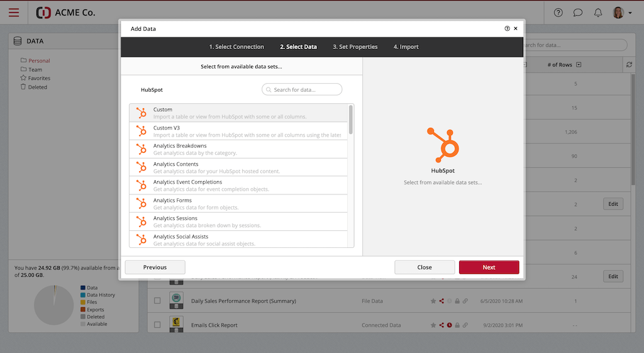Jump to step 3. Set Properties
Screen dimensions: 644x353
click(355, 47)
